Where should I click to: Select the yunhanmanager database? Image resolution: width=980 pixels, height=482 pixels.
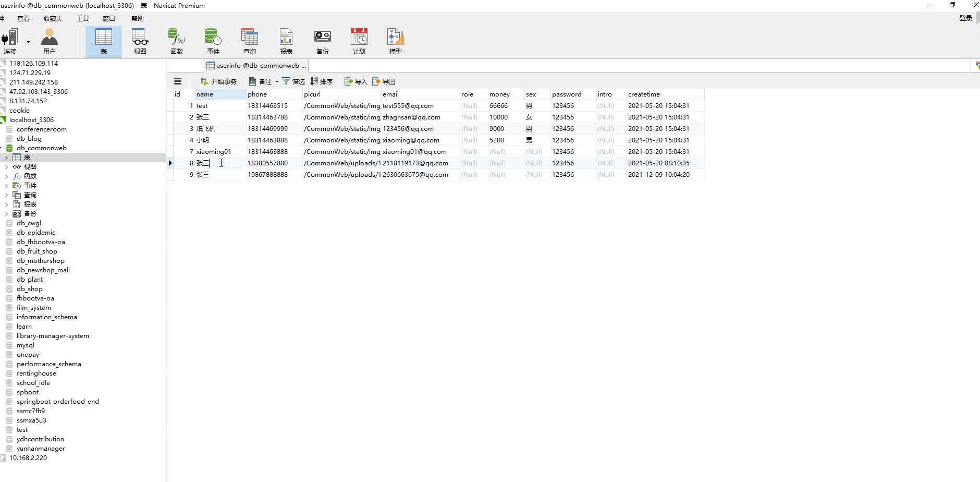41,449
